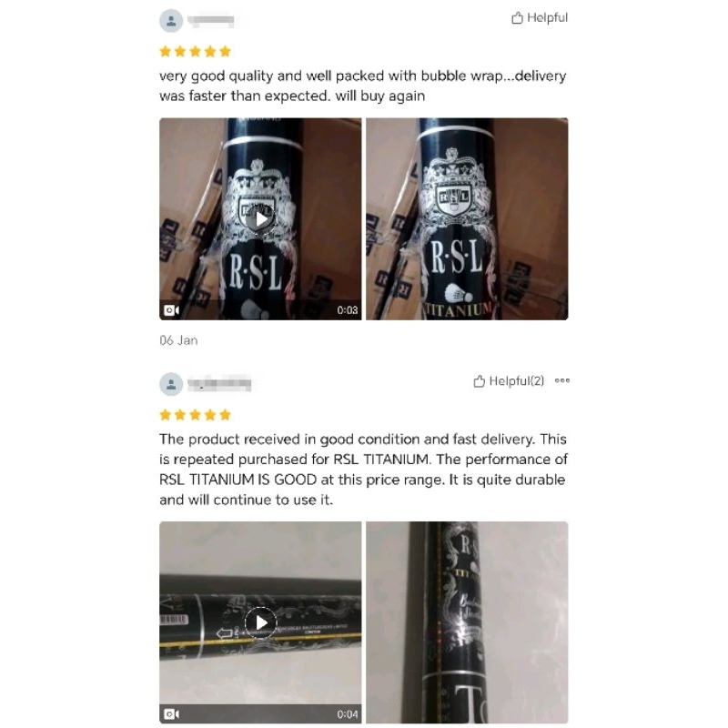Click the first review's five-star rating
This screenshot has width=728, height=728.
(x=195, y=52)
